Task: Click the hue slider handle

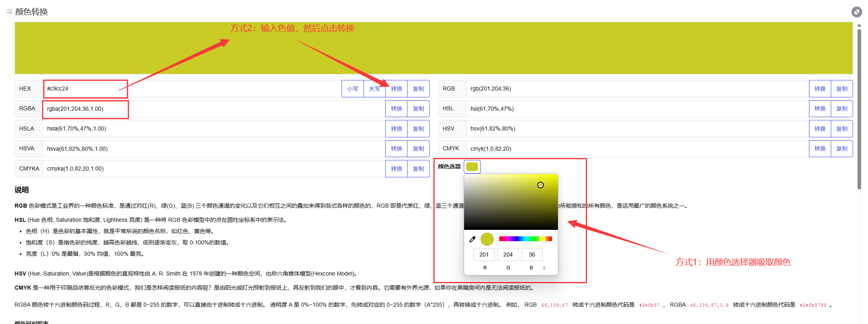Action: (x=543, y=239)
